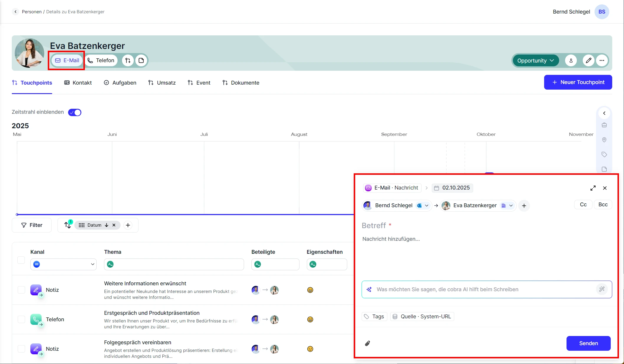Click the AI magic wand icon
The image size is (624, 364).
[602, 289]
